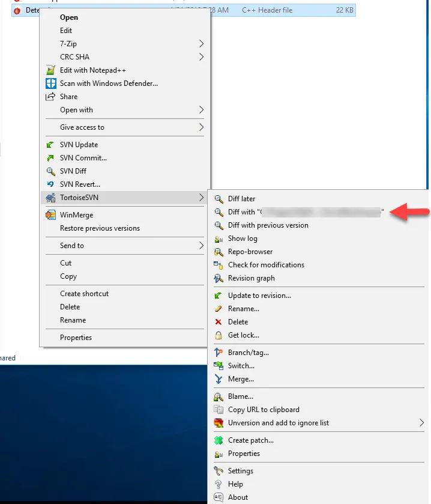Click the SVN Commit arrow icon

[50, 158]
